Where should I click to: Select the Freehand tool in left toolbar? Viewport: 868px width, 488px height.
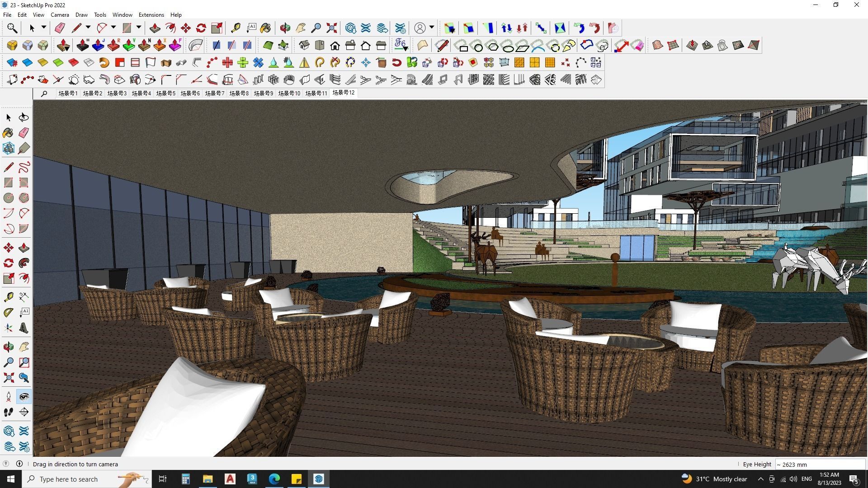tap(24, 167)
